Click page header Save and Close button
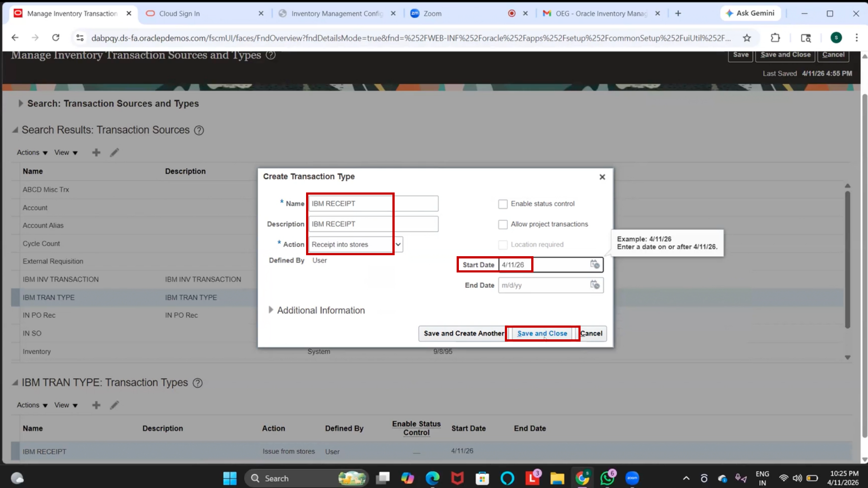Screen dimensions: 868x488 point(785,55)
